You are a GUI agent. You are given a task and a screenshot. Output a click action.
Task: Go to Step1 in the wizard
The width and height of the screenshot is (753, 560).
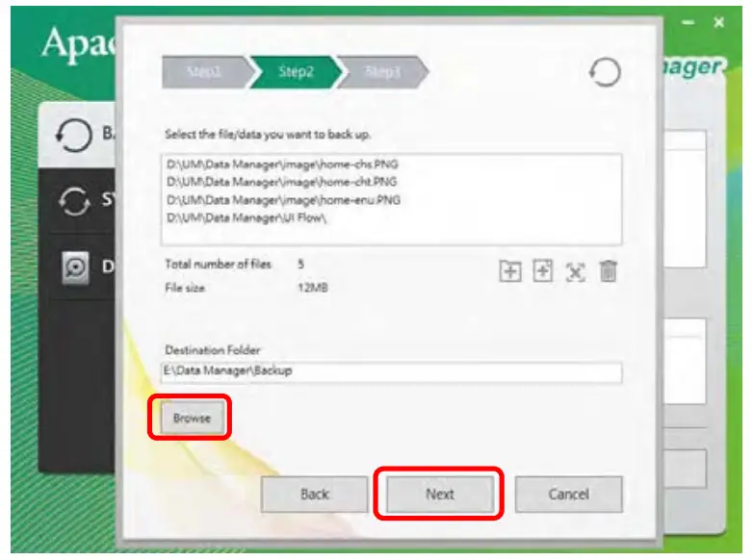[x=205, y=72]
